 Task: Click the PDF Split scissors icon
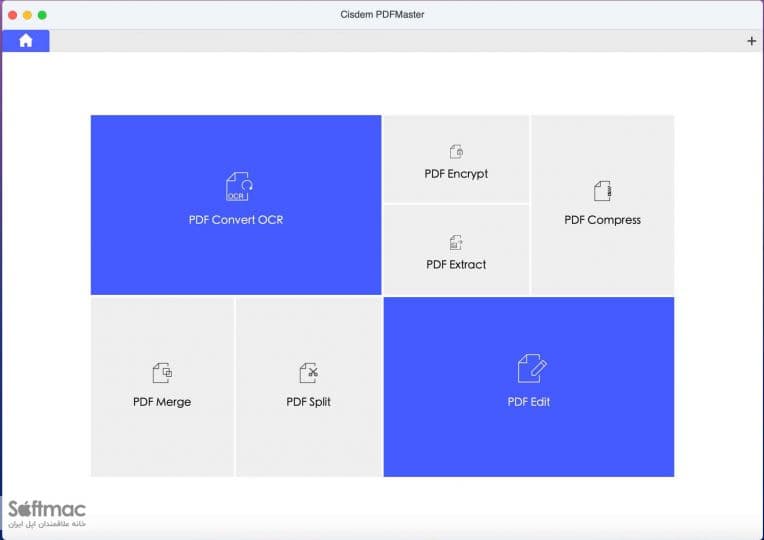[308, 373]
